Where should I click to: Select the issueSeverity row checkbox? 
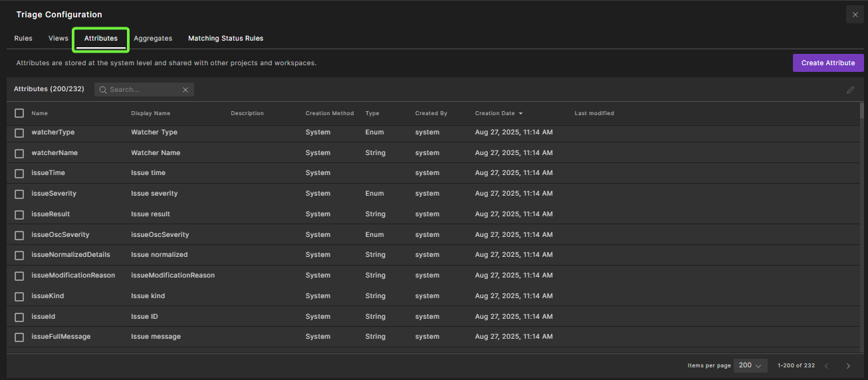(x=19, y=194)
